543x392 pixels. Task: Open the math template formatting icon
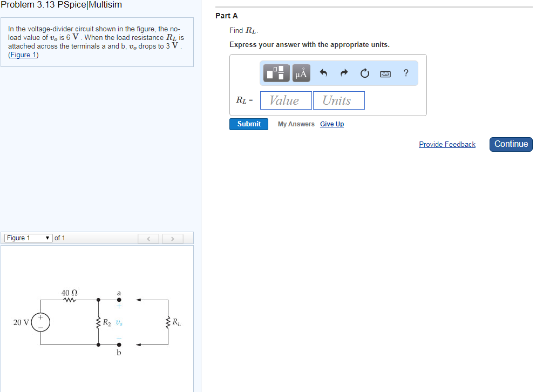276,73
